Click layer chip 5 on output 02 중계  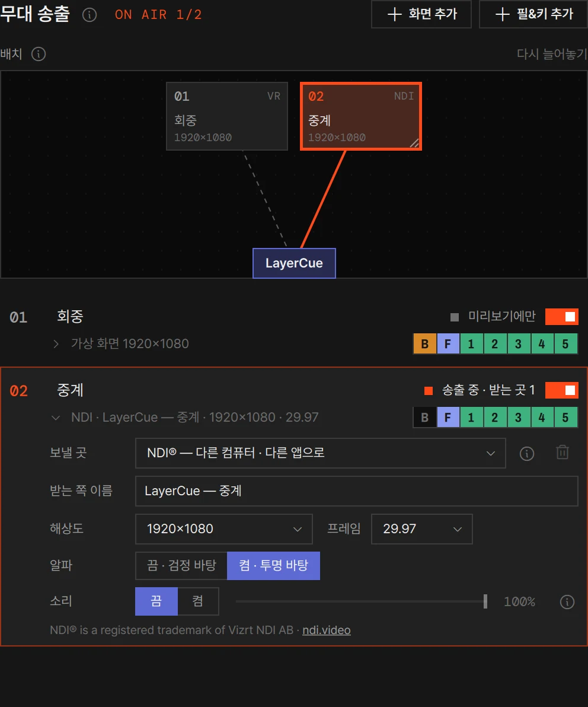click(x=565, y=418)
